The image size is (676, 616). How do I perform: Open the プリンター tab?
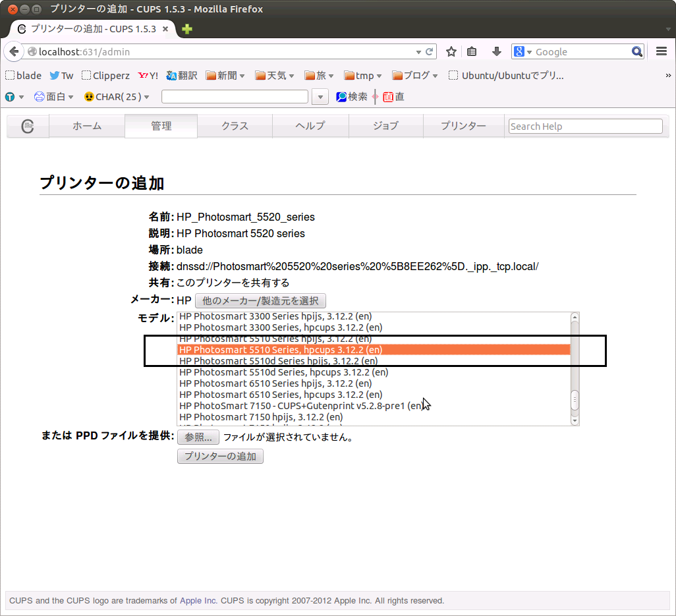coord(463,126)
